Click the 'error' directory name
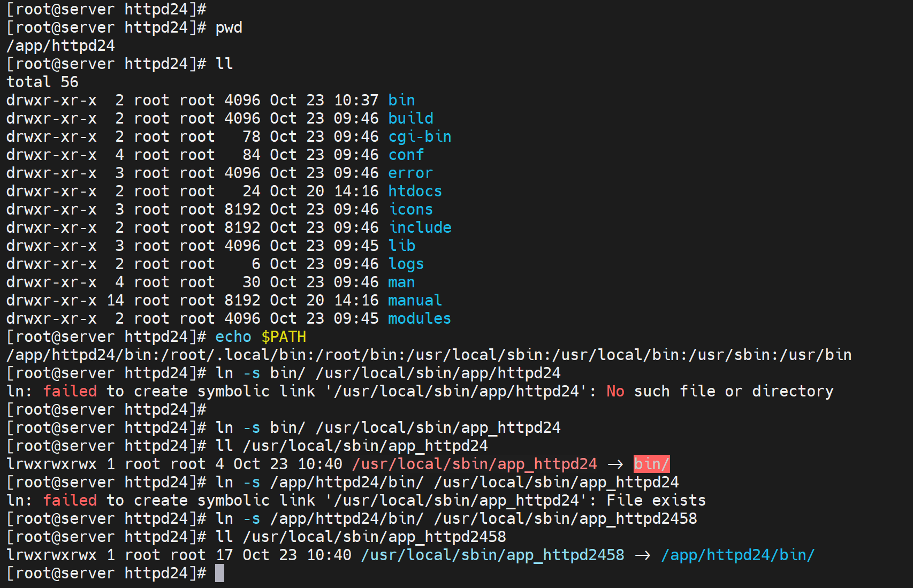This screenshot has height=588, width=913. click(410, 173)
